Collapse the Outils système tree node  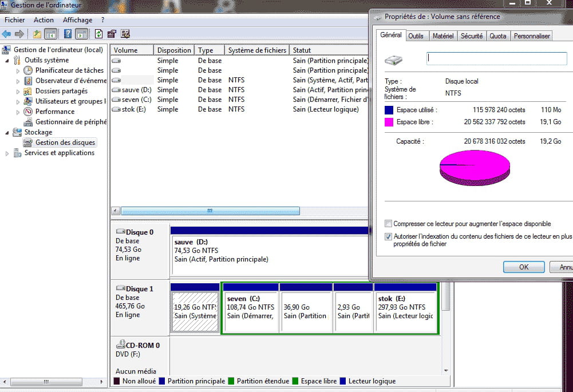pos(7,61)
